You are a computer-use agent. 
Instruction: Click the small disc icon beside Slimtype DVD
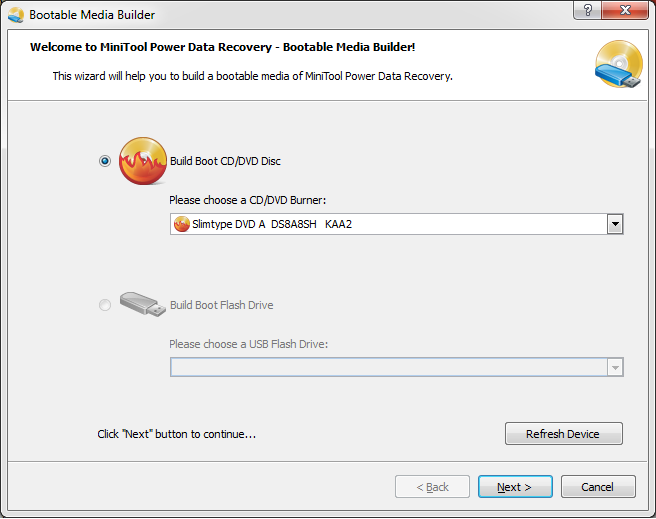tap(182, 224)
